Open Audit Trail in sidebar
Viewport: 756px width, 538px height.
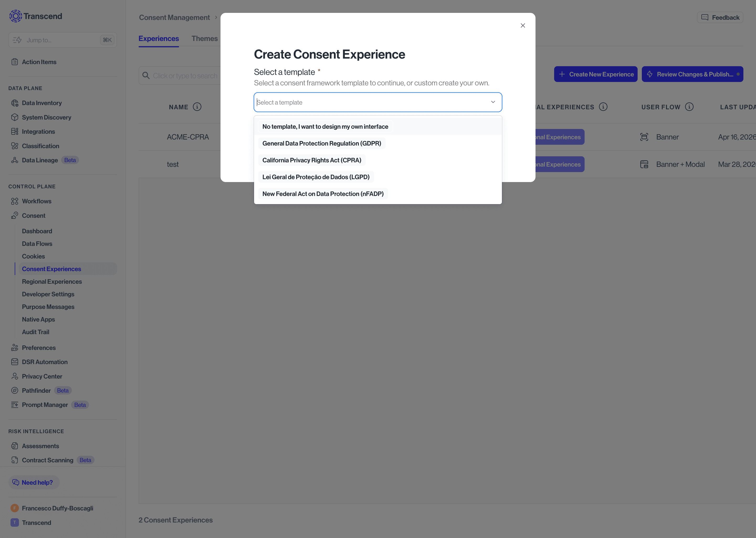[x=35, y=332]
